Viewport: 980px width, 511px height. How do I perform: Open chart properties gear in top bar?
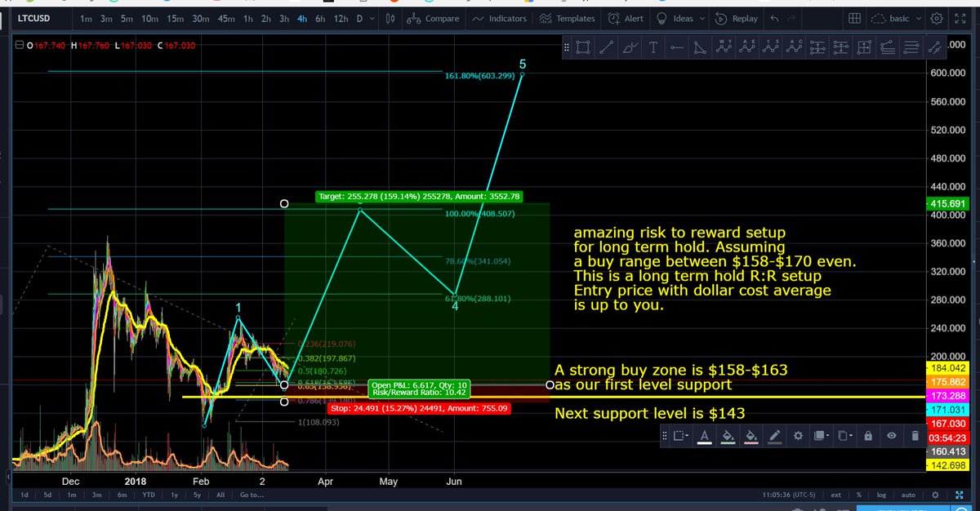click(936, 18)
